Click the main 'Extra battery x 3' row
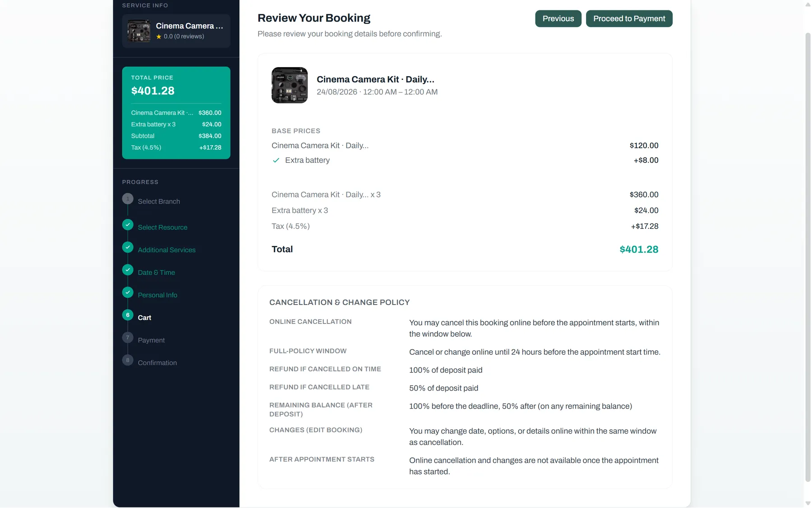 (465, 210)
